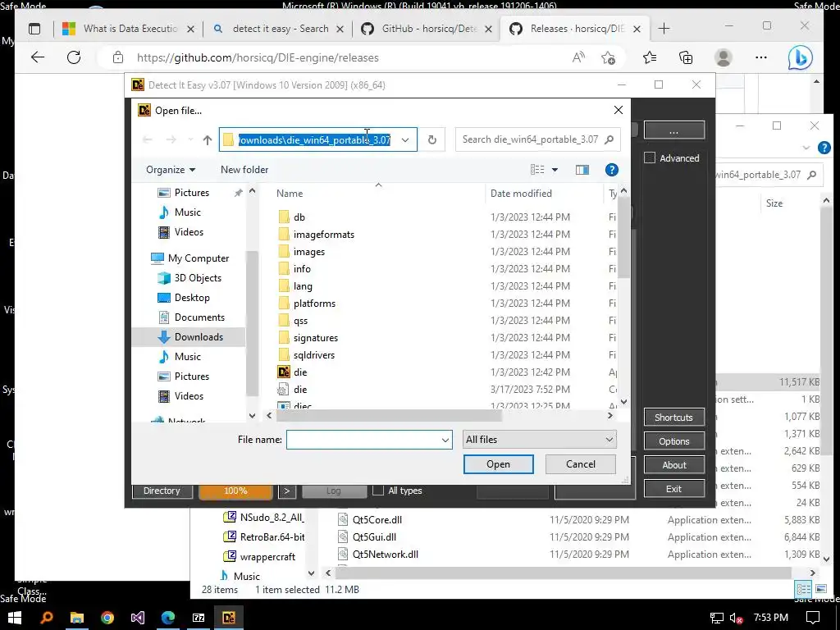840x630 pixels.
Task: Select the lang folder
Action: tap(303, 286)
